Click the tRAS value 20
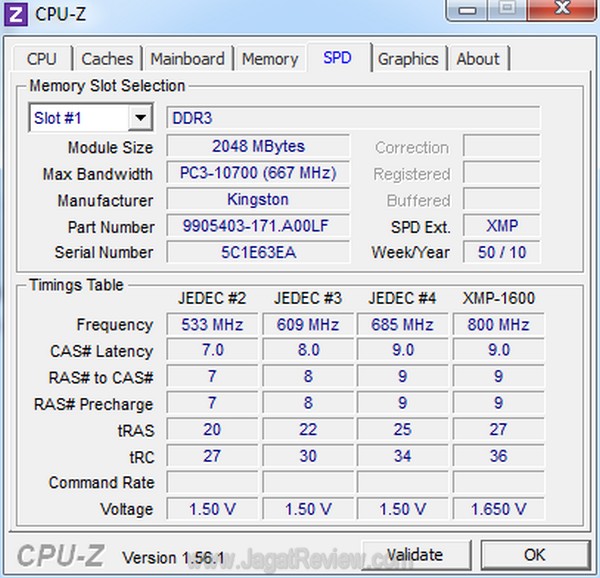Viewport: 600px width, 578px height. (212, 429)
